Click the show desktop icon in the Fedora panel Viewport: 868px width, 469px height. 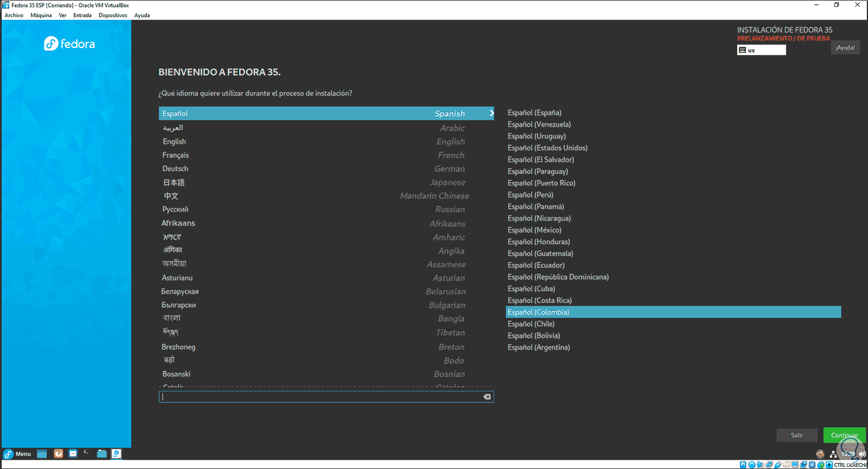point(42,454)
